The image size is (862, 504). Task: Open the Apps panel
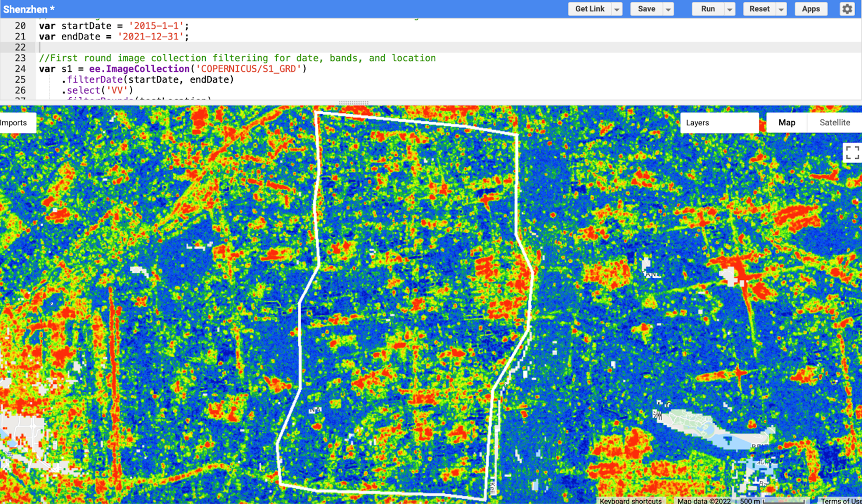coord(810,9)
